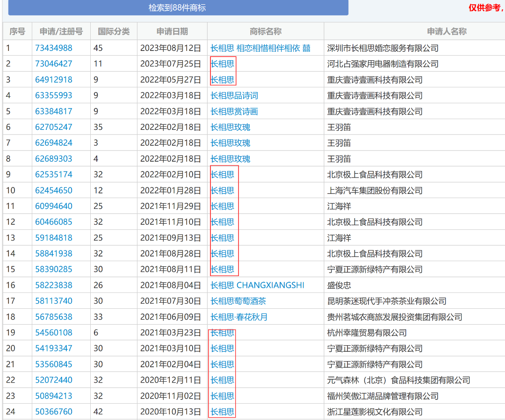
Task: Open registration number 58390285
Action: coord(53,270)
